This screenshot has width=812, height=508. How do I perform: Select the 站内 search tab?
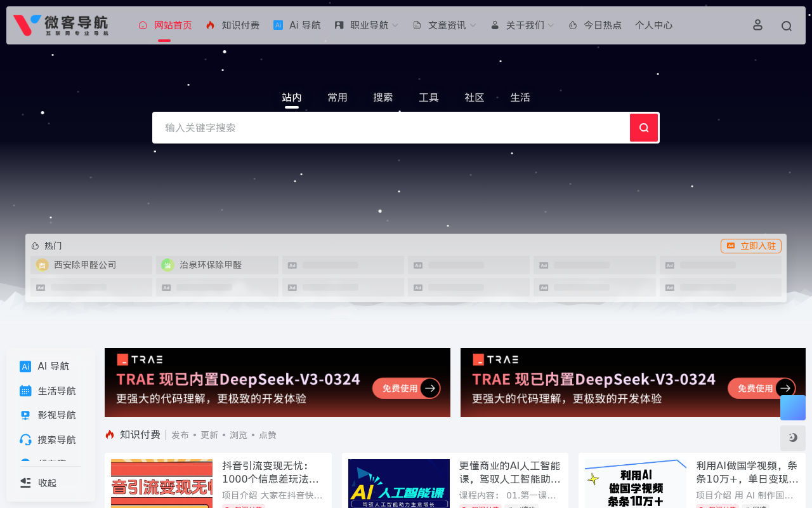coord(292,97)
